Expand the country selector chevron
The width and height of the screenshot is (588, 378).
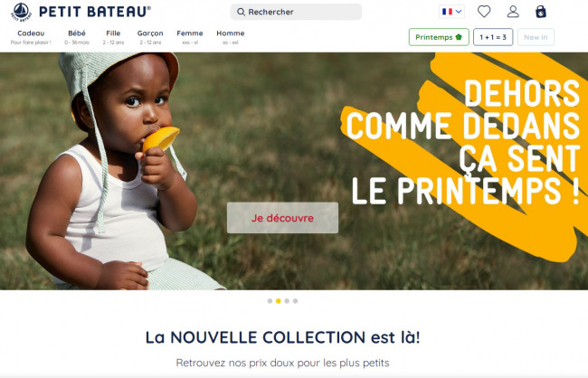[459, 12]
